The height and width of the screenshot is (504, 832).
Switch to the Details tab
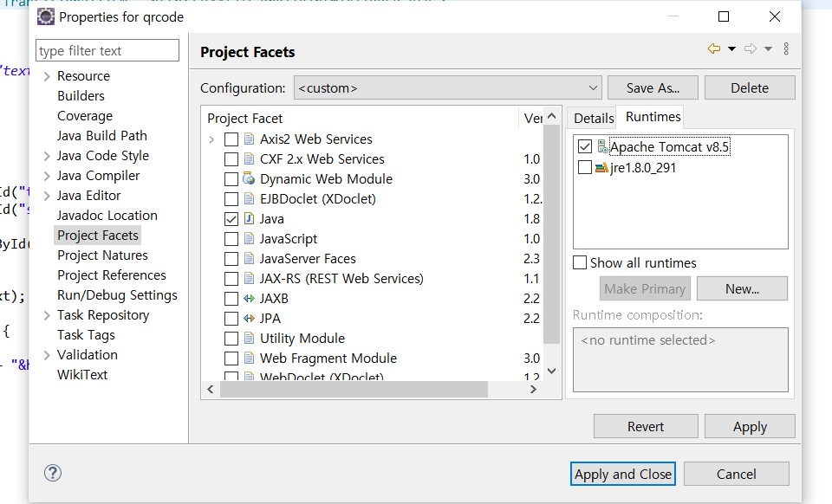coord(593,118)
